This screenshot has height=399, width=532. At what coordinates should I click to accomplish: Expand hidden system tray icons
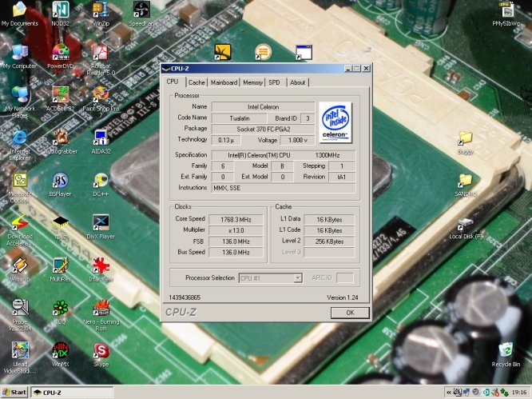point(449,393)
